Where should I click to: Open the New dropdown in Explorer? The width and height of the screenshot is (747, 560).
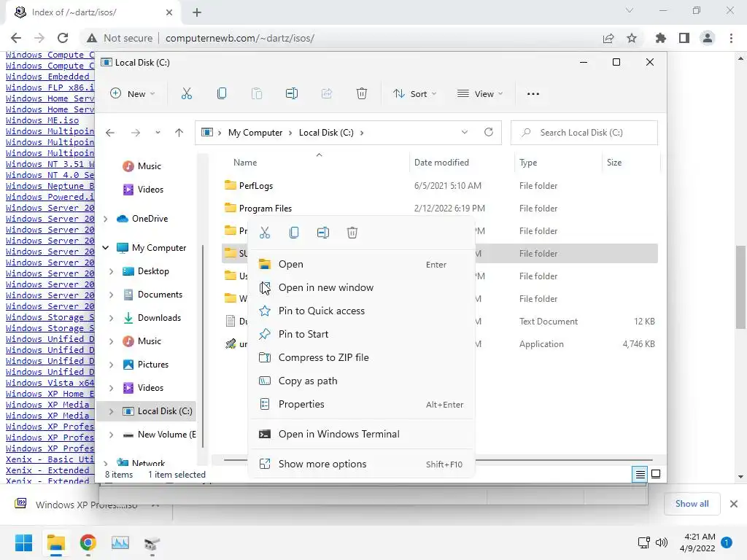pos(133,94)
